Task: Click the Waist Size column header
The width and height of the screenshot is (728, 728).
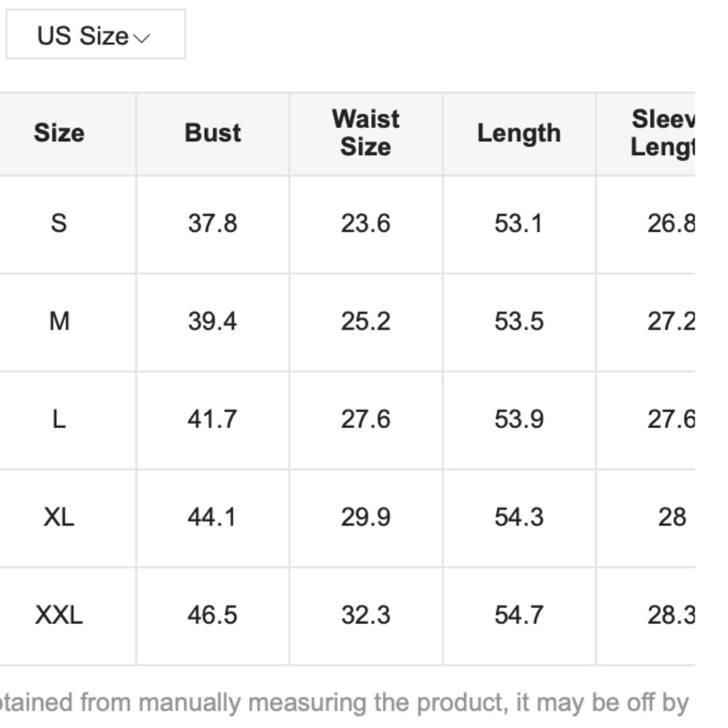Action: 365,133
